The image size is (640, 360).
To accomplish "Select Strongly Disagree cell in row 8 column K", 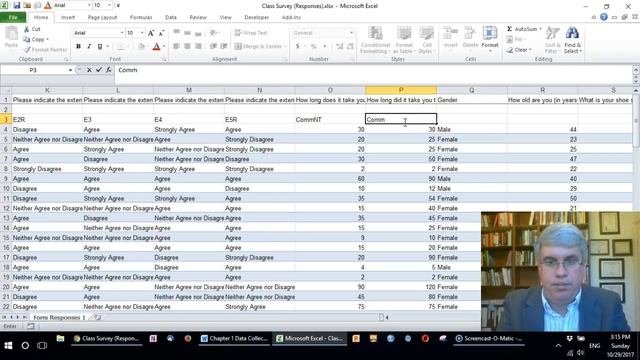I will click(x=47, y=169).
